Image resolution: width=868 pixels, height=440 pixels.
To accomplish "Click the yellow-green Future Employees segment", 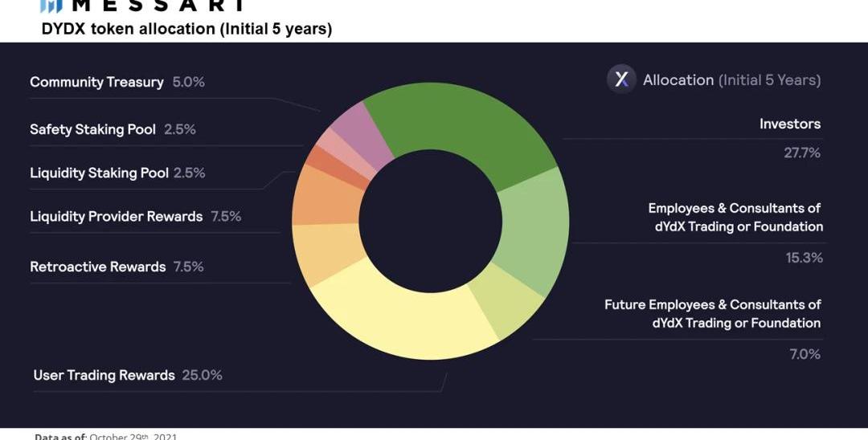I will [x=506, y=305].
